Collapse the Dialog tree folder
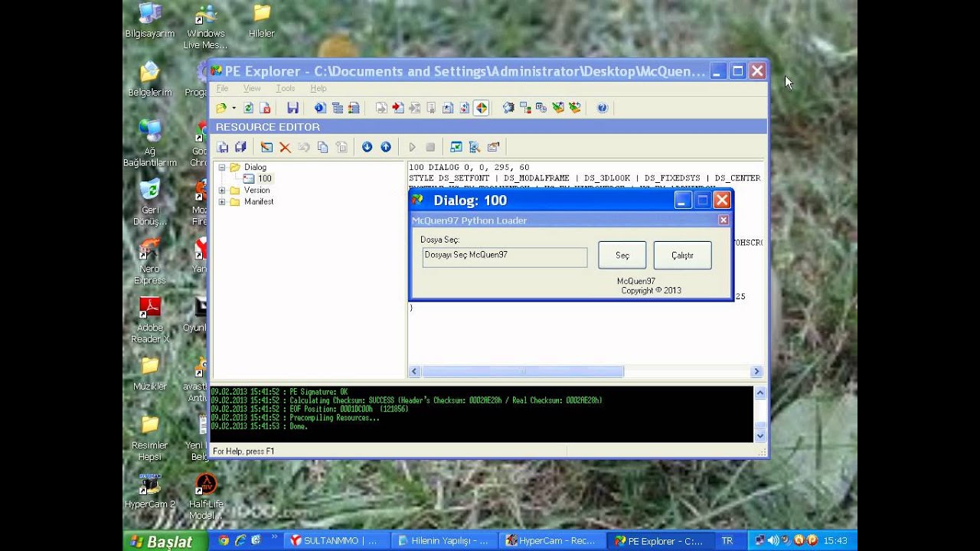 click(222, 167)
